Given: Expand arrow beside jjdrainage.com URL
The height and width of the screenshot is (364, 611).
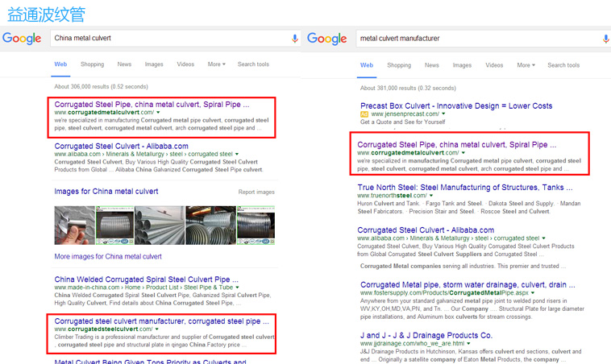Looking at the screenshot, I should (468, 343).
